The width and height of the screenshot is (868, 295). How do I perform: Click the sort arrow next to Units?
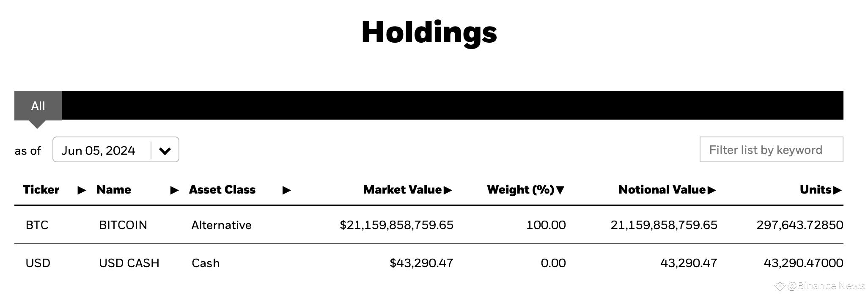point(837,190)
